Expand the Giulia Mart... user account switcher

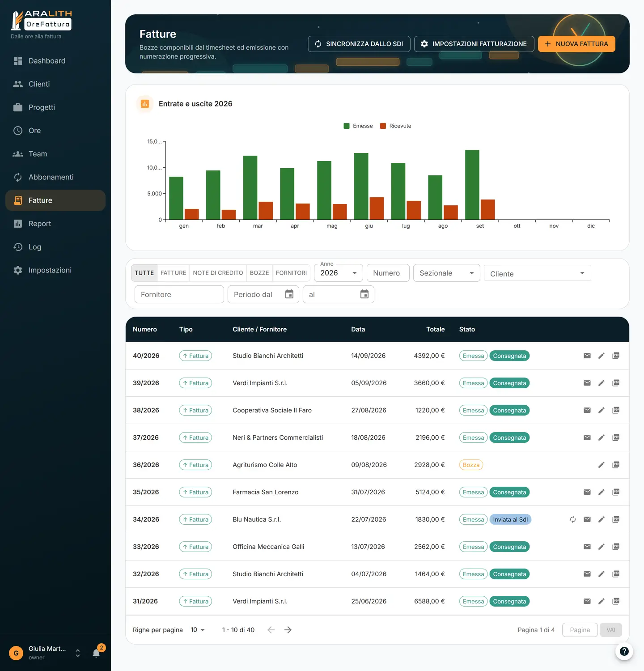78,653
